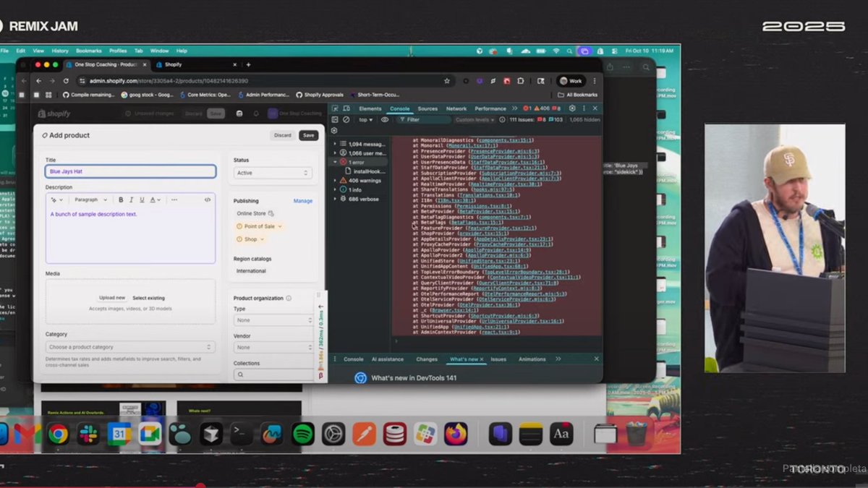Open Custom levels dropdown in console

click(475, 119)
